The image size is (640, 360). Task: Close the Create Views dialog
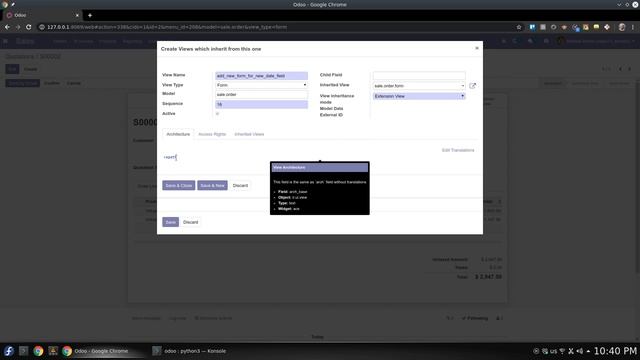tap(477, 48)
